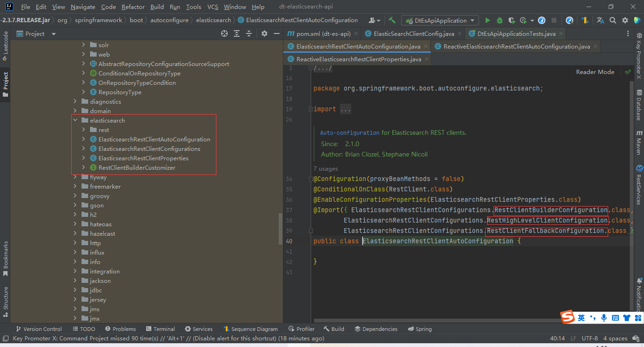Screen dimensions: 644x347
Task: Toggle Sogou input English/Chinese mode 英
Action: tap(581, 318)
